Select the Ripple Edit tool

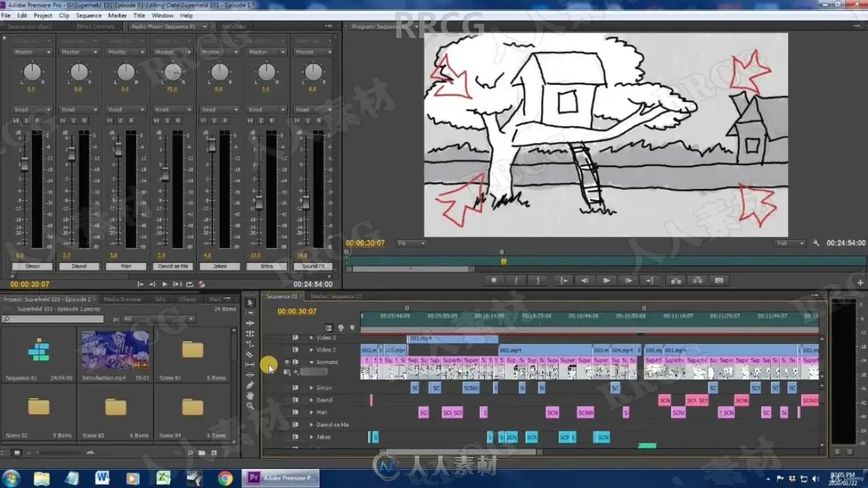[x=250, y=323]
